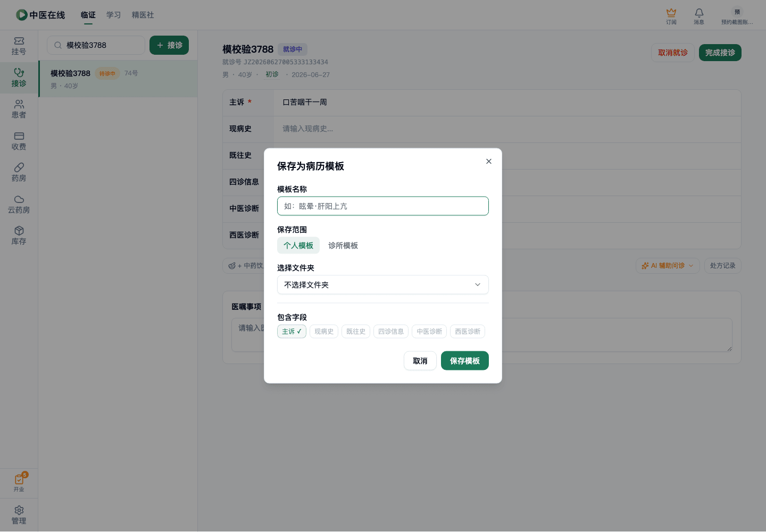Open 开业 checklist icon
The height and width of the screenshot is (532, 766).
(x=19, y=479)
